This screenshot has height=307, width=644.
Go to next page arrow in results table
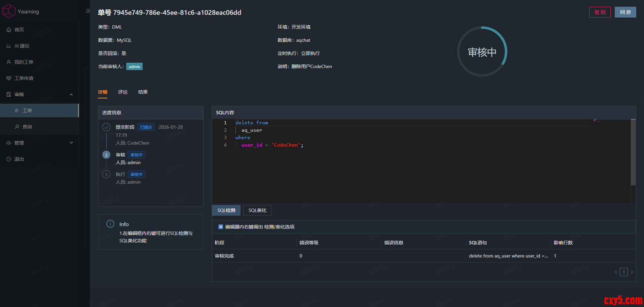tap(632, 272)
